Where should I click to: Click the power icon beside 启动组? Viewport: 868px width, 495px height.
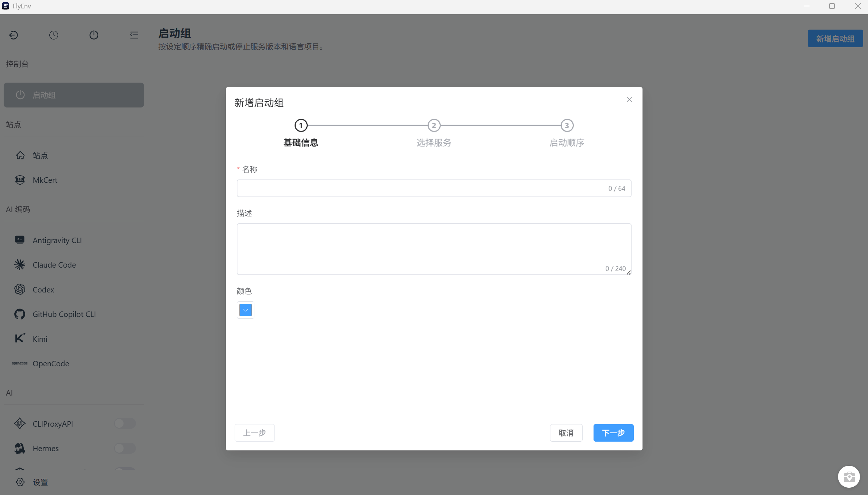pos(20,95)
